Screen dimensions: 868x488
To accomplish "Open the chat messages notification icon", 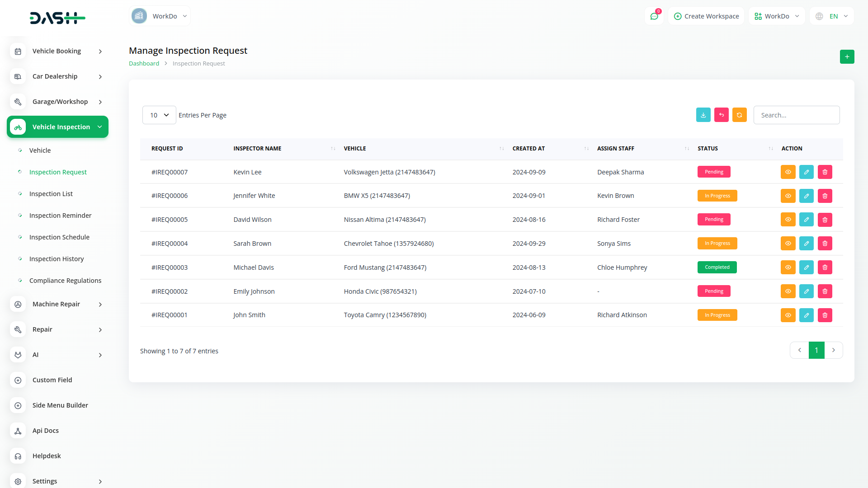I will coord(654,16).
